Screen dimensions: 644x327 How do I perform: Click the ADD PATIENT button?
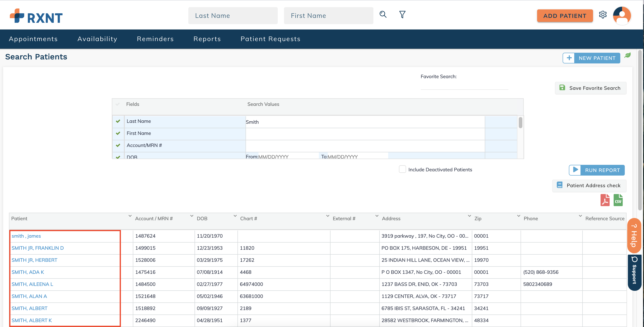565,16
